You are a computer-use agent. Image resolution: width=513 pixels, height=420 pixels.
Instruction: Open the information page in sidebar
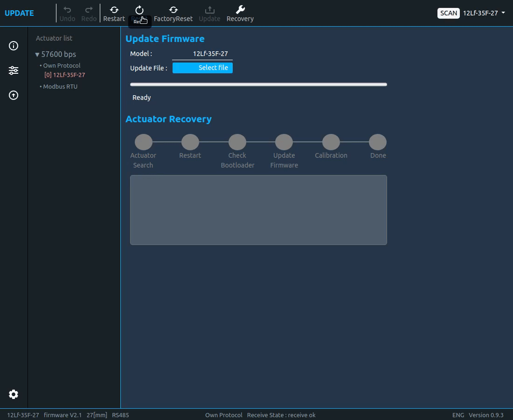tap(14, 46)
